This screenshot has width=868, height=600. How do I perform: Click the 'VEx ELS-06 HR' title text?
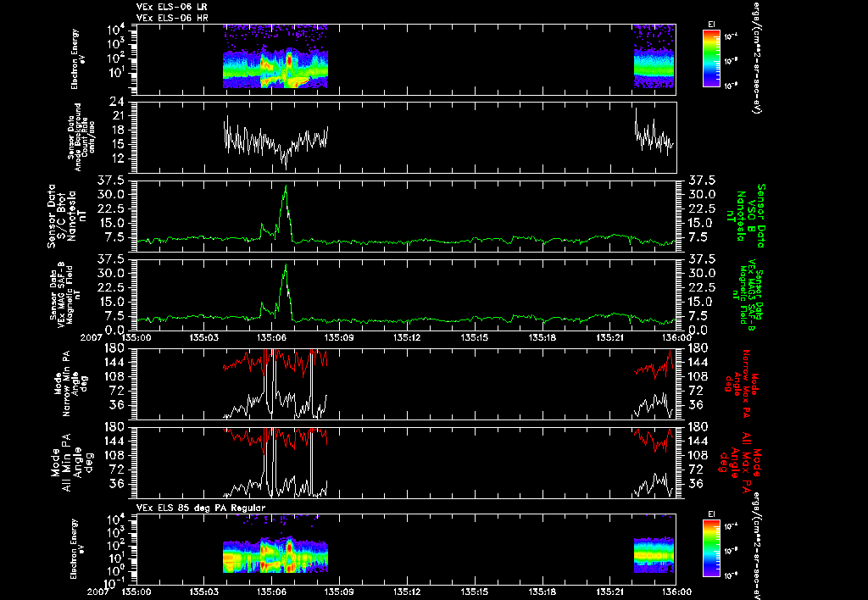pos(172,19)
